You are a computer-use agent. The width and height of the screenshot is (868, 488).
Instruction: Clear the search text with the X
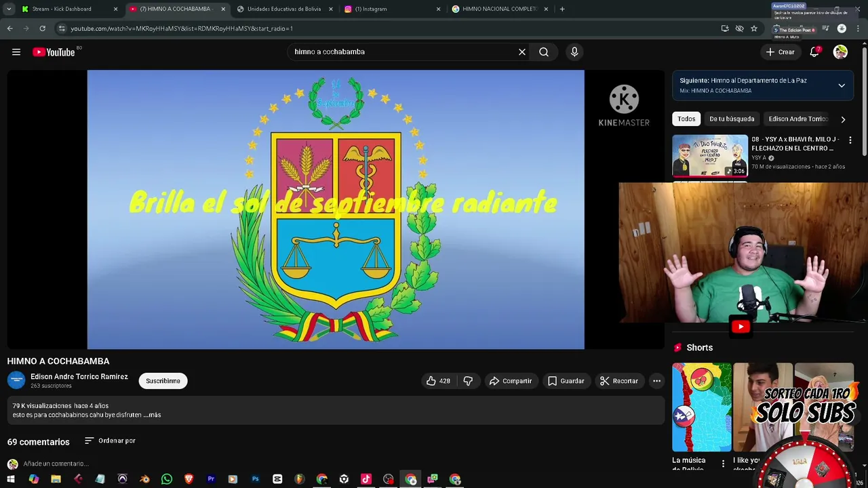[x=522, y=52]
